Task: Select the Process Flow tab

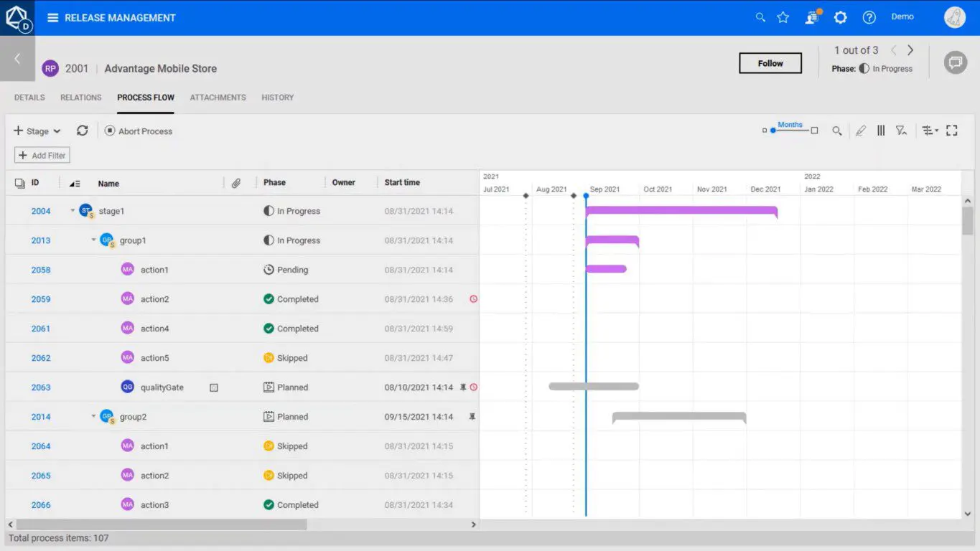Action: point(146,98)
